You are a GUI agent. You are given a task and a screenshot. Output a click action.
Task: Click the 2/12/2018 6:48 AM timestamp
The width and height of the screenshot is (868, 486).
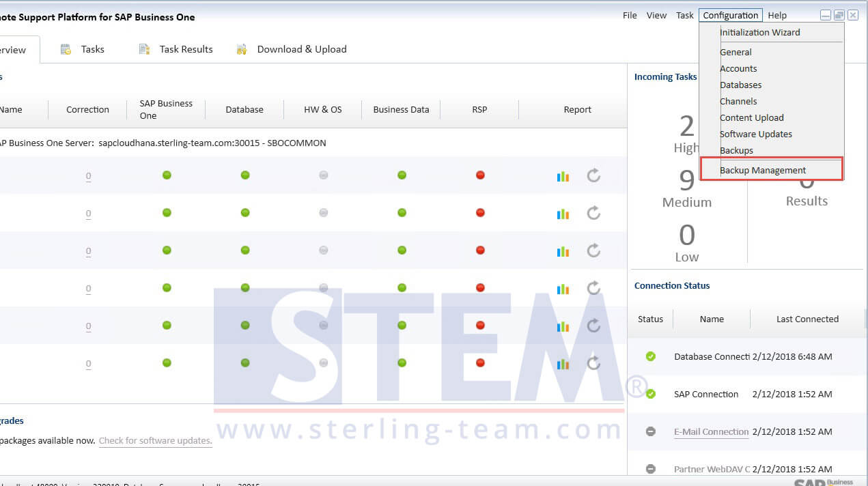792,356
